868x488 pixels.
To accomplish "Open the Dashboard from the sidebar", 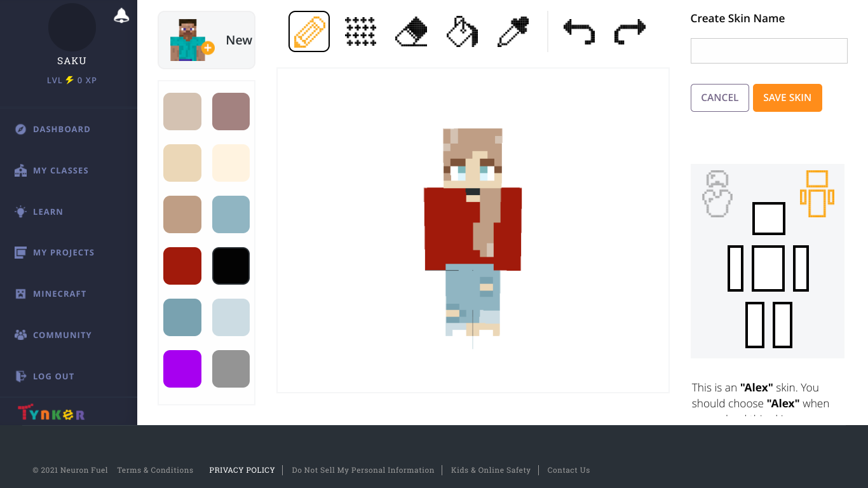I will coord(62,129).
